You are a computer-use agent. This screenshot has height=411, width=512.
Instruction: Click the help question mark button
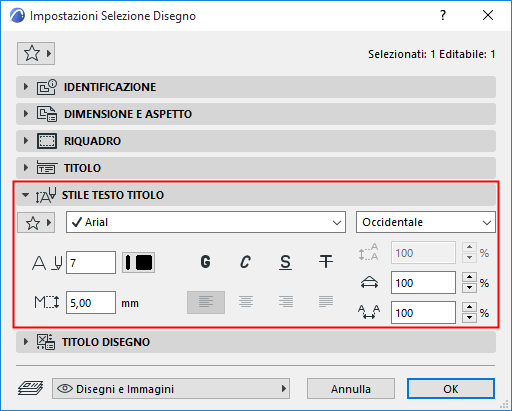pyautogui.click(x=443, y=15)
